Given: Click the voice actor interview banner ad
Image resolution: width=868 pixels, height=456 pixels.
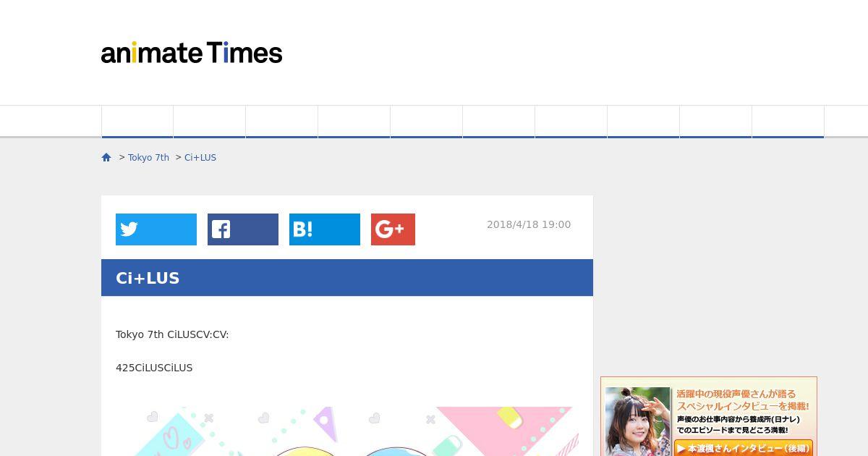Looking at the screenshot, I should pos(709,416).
